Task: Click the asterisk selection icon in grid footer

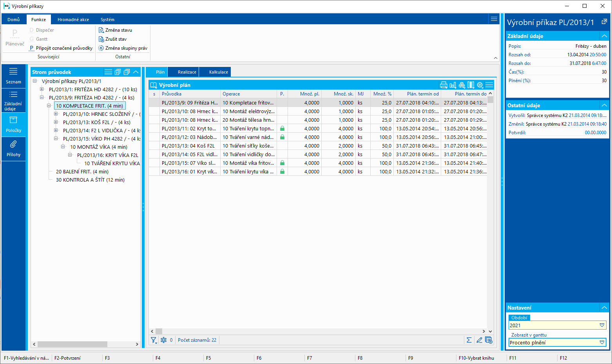Action: point(164,340)
